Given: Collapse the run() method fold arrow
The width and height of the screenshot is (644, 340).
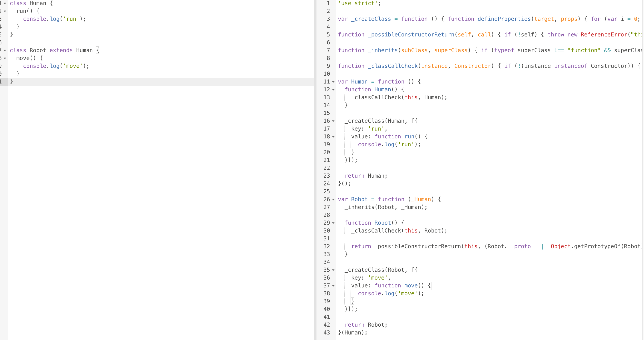Looking at the screenshot, I should click(5, 11).
